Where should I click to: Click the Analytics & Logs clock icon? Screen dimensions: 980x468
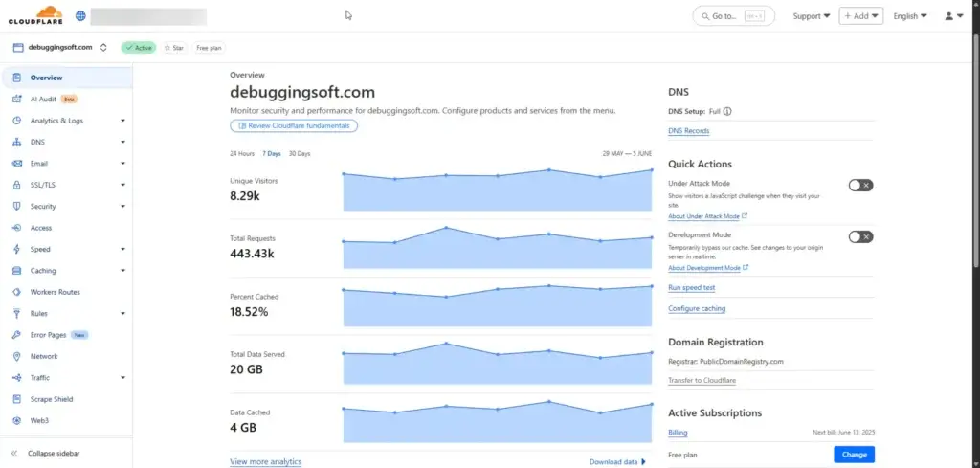(17, 121)
